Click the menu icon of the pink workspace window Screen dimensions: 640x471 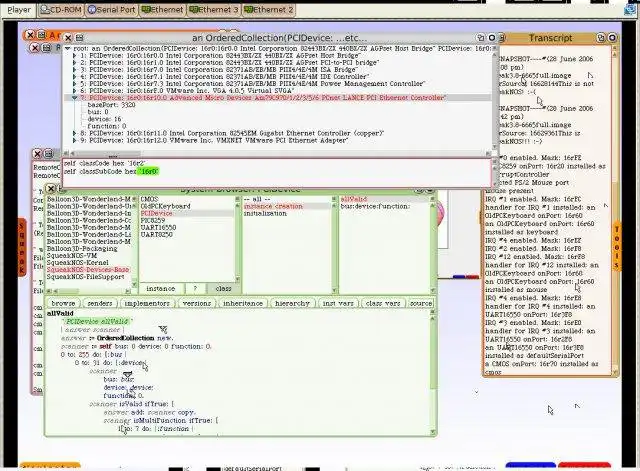point(48,154)
